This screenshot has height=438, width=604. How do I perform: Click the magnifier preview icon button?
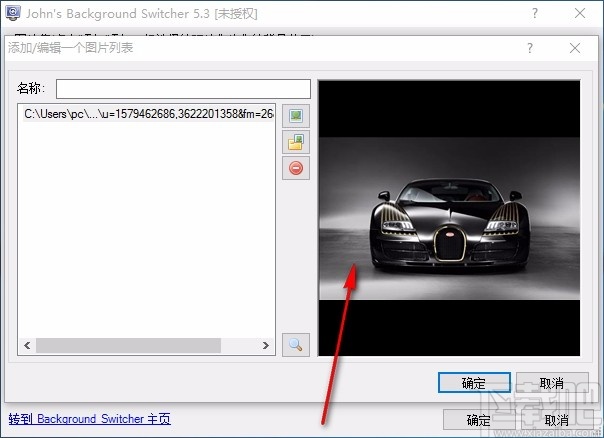coord(295,345)
